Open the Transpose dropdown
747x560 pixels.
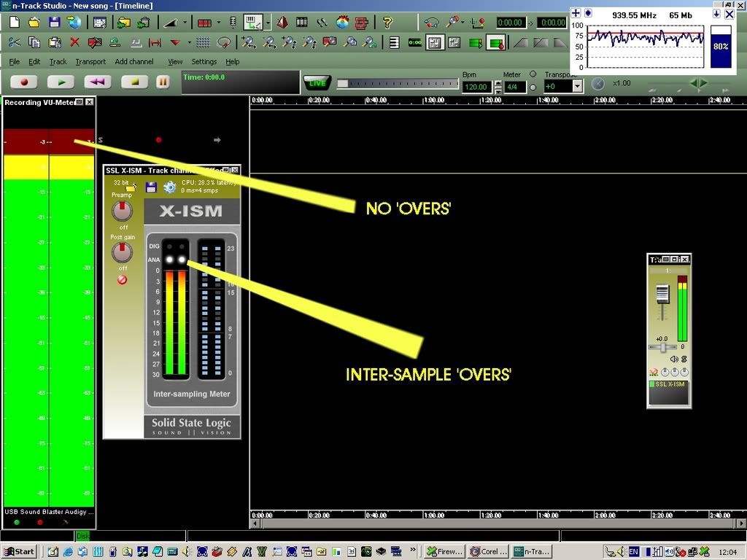(578, 86)
